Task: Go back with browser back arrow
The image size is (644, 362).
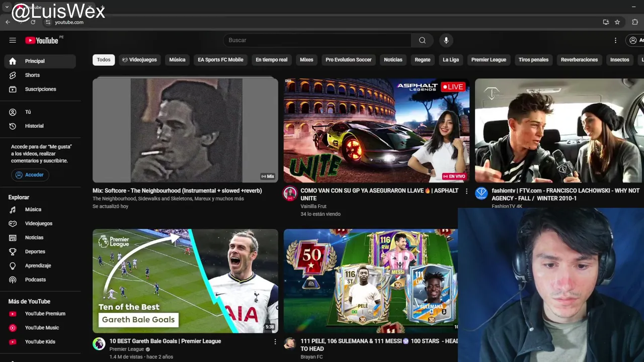Action: (8, 22)
